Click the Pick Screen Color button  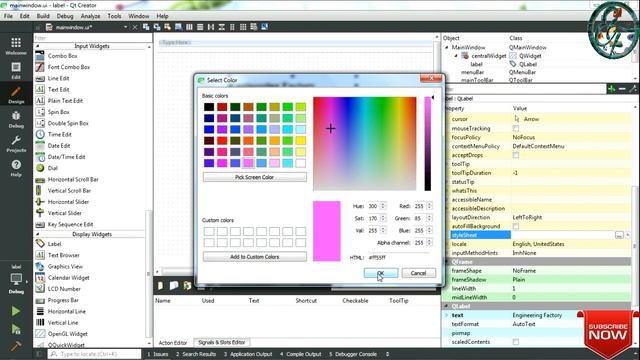point(255,177)
